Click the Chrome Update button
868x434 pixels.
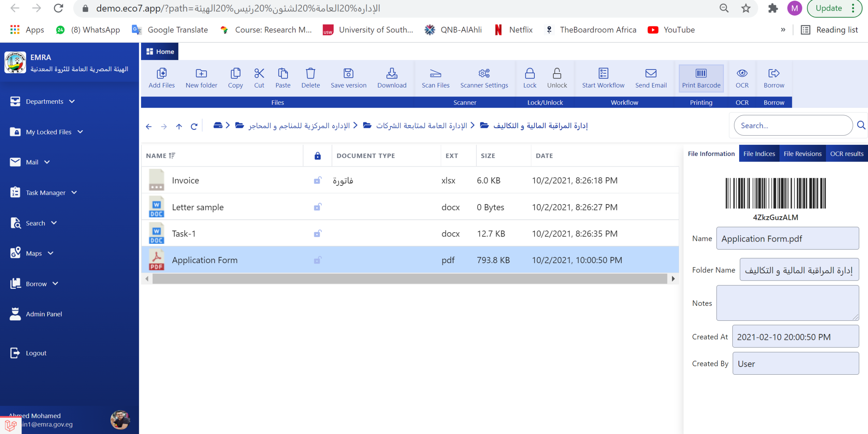834,8
